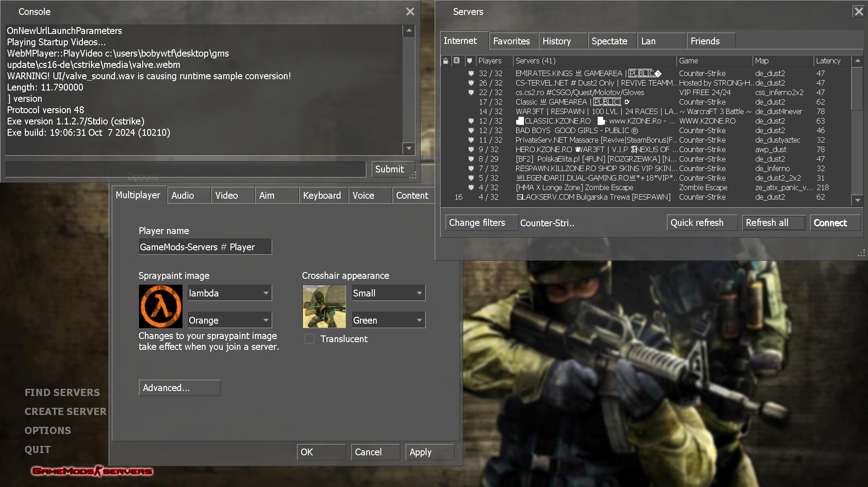Switch to the Favorites tab
This screenshot has width=868, height=487.
click(x=514, y=41)
